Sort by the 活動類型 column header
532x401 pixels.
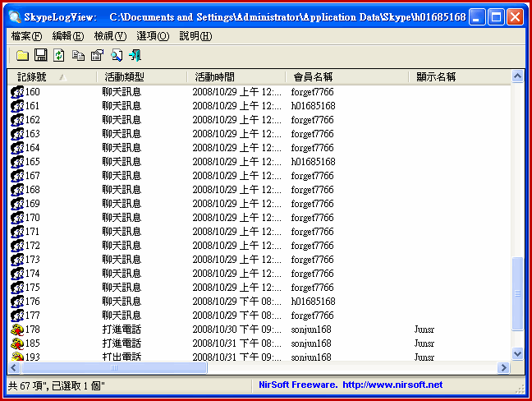[125, 77]
